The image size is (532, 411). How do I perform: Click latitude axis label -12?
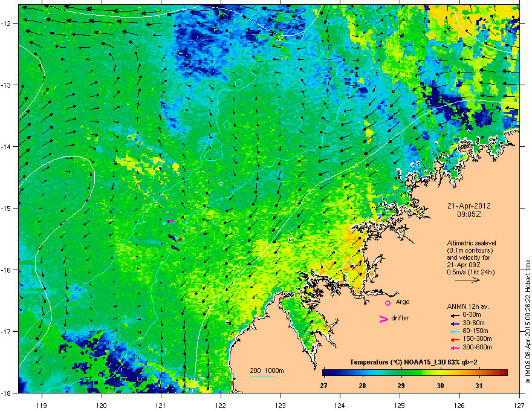click(x=6, y=24)
